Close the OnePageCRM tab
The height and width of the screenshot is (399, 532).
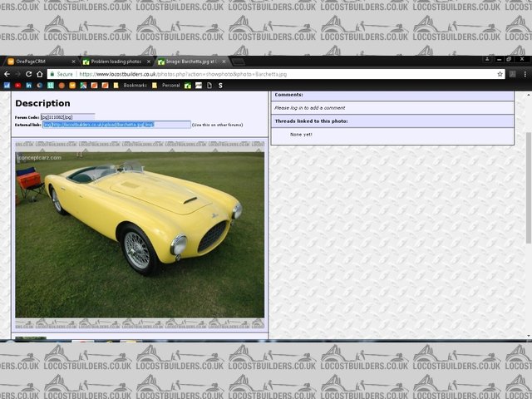click(74, 62)
